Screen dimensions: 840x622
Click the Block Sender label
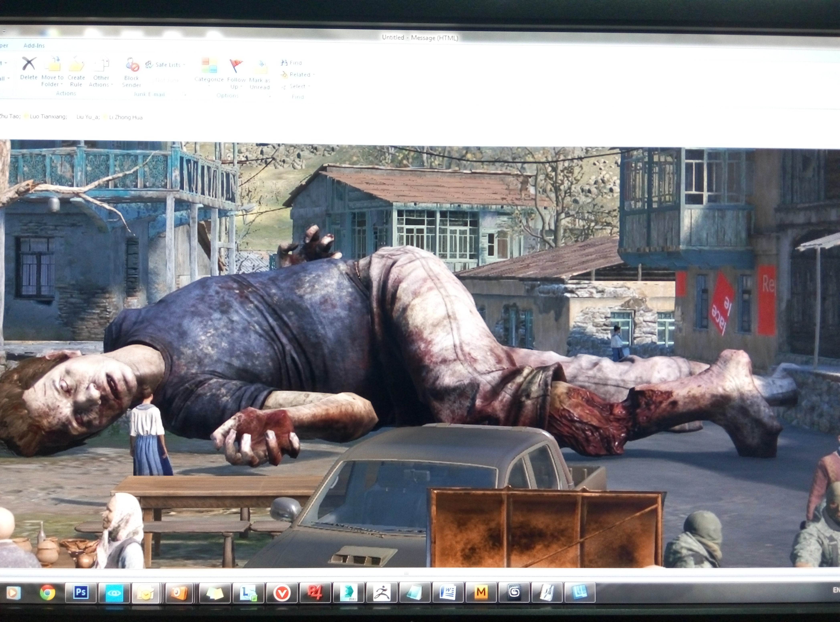tap(132, 81)
